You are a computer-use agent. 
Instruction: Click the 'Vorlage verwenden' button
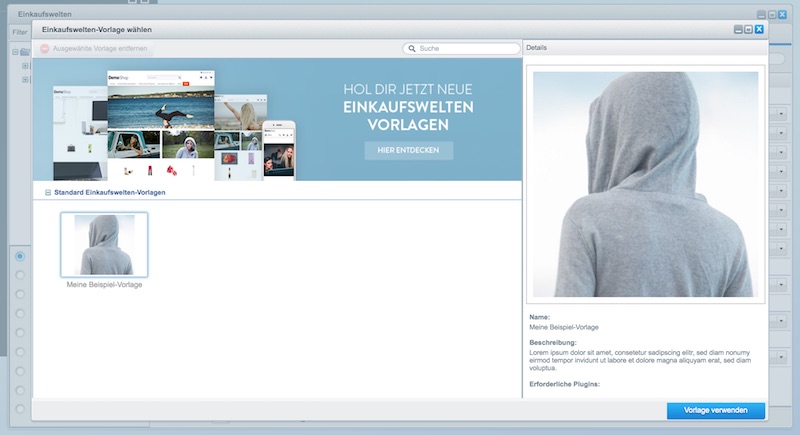pyautogui.click(x=716, y=411)
